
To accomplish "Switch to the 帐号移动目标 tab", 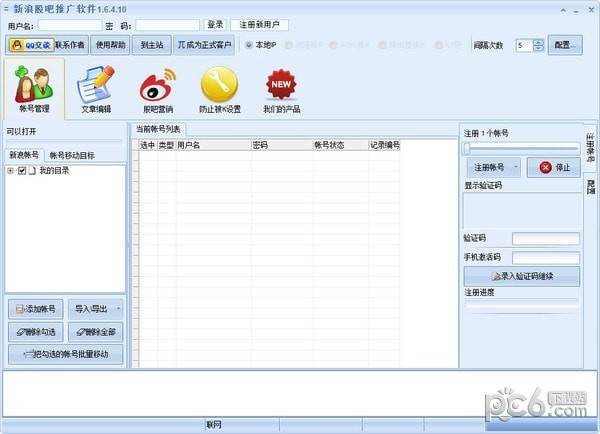I will 72,155.
